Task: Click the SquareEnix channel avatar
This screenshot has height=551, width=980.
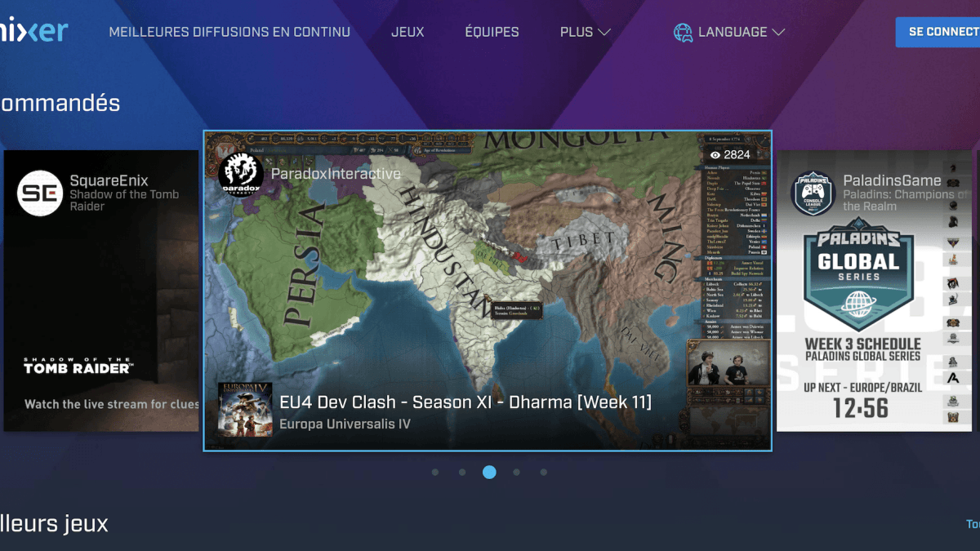Action: (x=40, y=193)
